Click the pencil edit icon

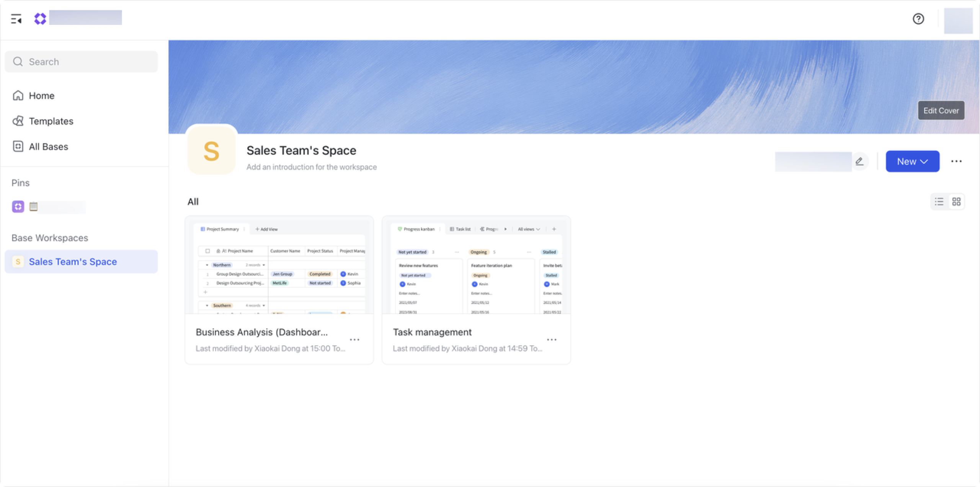click(x=859, y=161)
